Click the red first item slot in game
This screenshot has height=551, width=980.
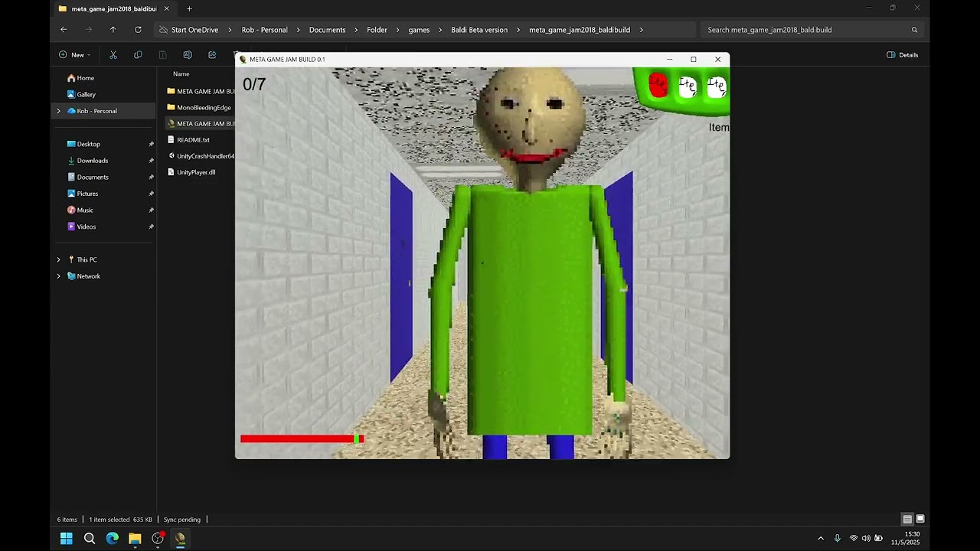pyautogui.click(x=658, y=86)
